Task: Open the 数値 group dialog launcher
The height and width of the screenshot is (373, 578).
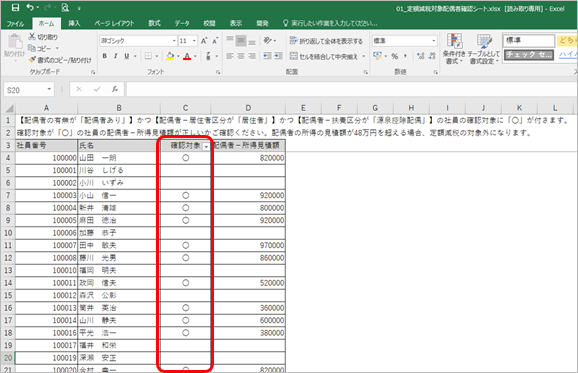Action: (435, 72)
